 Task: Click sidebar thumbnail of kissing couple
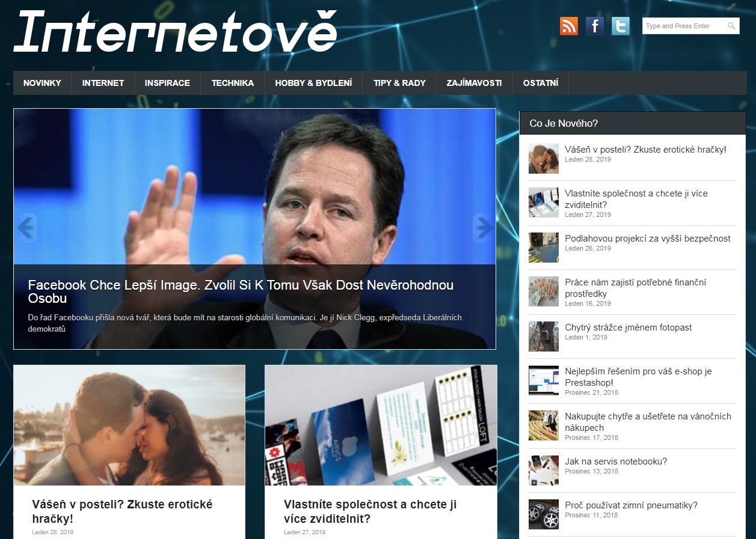[x=544, y=159]
